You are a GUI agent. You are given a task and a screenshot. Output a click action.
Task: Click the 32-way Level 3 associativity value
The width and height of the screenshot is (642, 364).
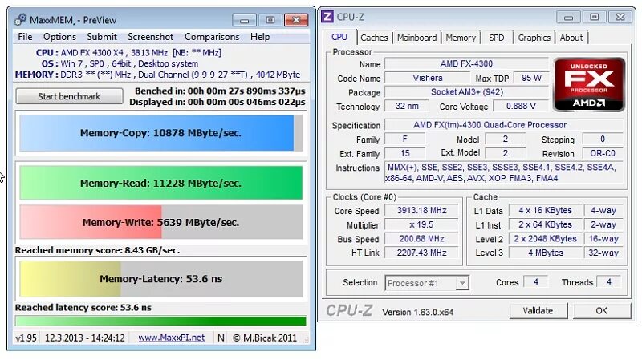click(603, 253)
